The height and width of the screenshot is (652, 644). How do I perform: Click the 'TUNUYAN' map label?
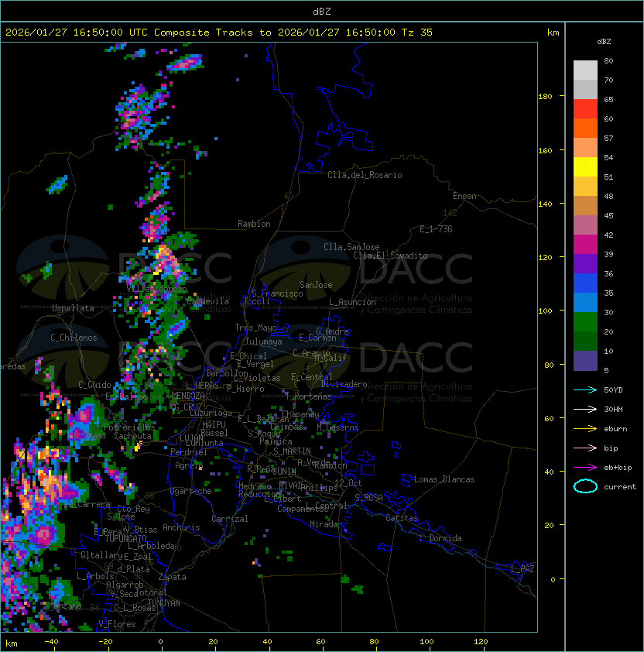[x=164, y=603]
